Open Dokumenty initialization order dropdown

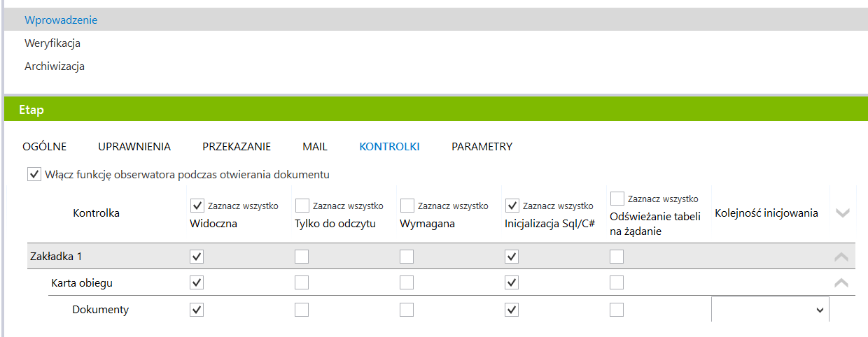770,310
